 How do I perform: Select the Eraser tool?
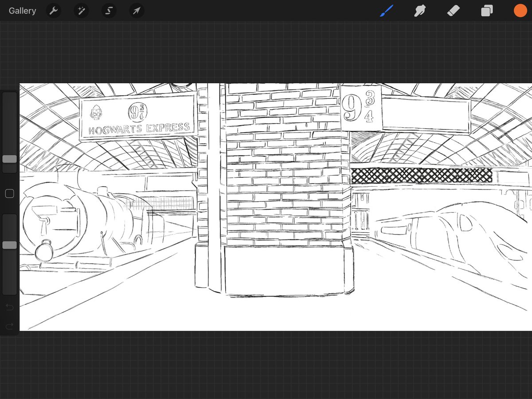click(x=454, y=11)
